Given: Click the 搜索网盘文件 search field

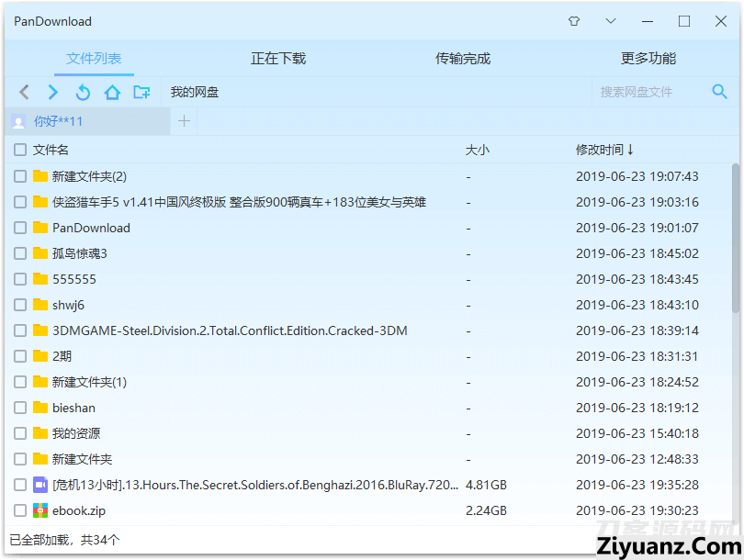Looking at the screenshot, I should click(x=648, y=92).
